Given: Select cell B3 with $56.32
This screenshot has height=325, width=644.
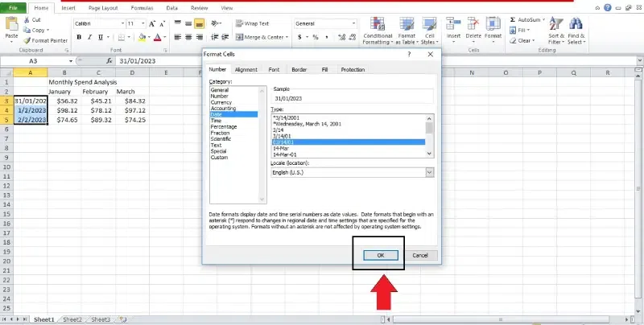Looking at the screenshot, I should [64, 101].
